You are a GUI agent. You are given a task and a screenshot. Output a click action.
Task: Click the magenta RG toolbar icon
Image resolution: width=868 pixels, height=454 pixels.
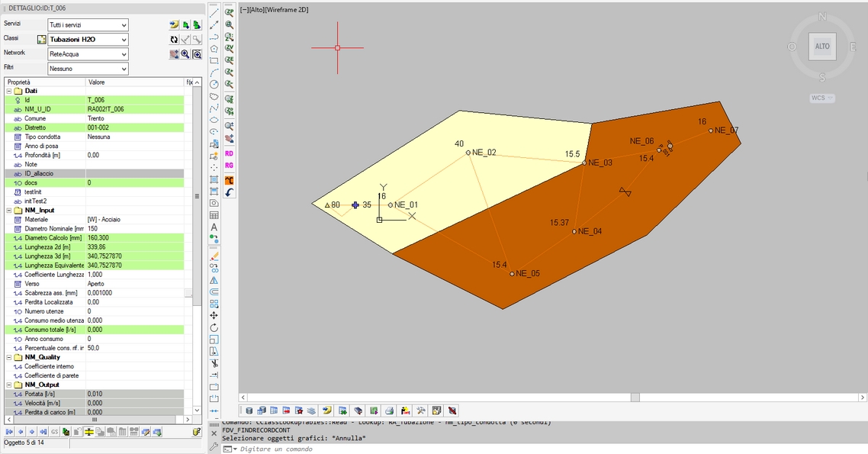pos(229,166)
